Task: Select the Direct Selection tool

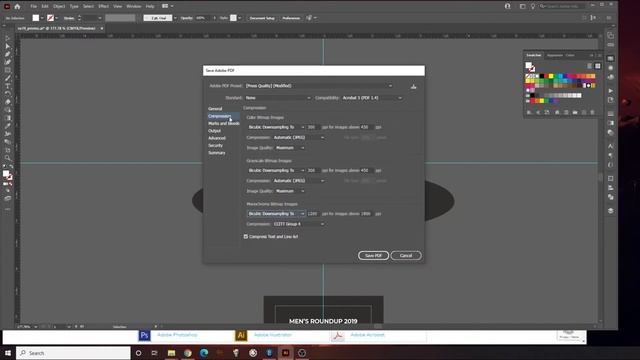Action: coord(7,46)
